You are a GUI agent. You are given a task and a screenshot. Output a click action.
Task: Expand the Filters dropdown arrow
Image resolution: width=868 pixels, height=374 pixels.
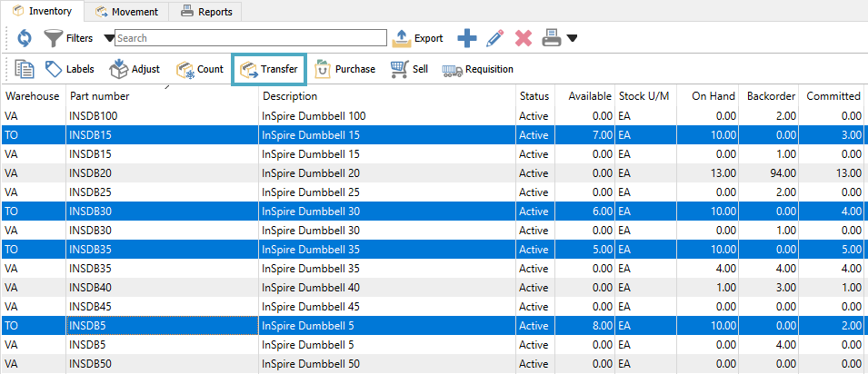[x=109, y=38]
